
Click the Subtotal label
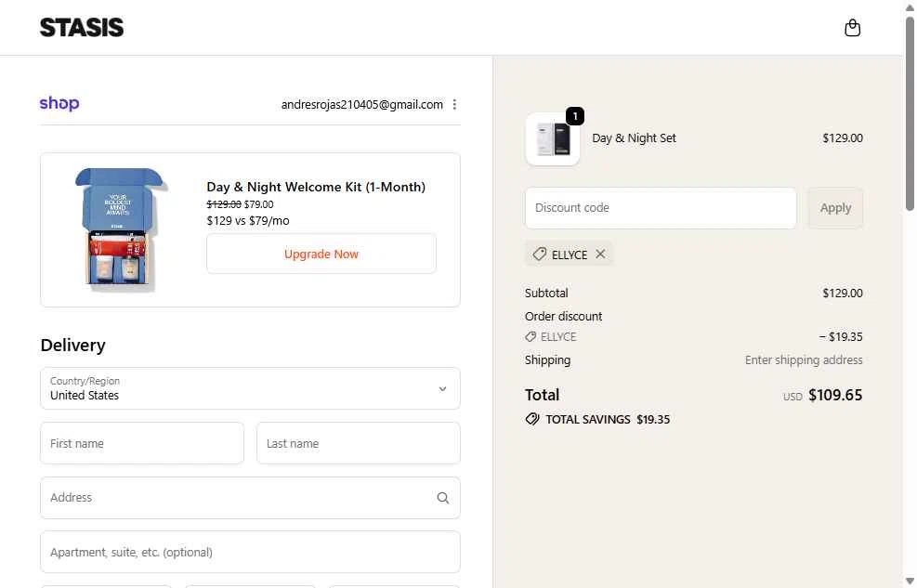(x=546, y=293)
